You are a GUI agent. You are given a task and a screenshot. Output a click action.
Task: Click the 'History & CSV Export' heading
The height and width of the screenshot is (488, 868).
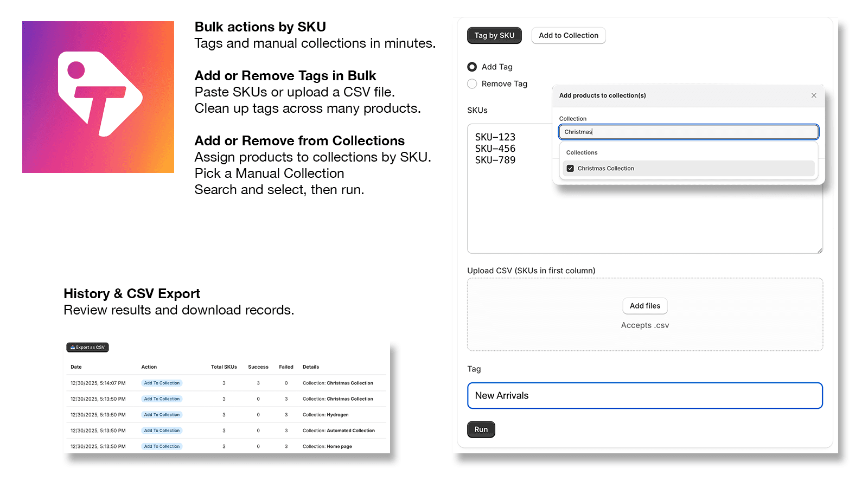pos(132,294)
